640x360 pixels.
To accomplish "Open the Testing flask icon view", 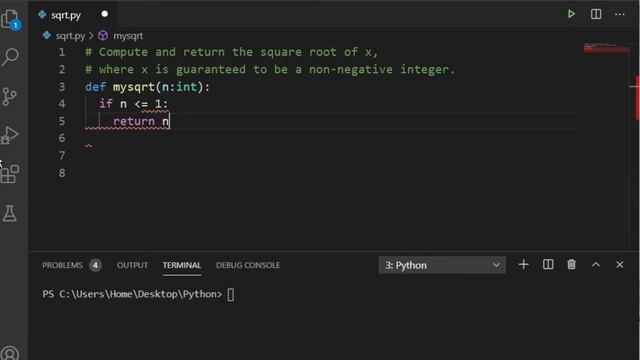I will click(x=10, y=213).
